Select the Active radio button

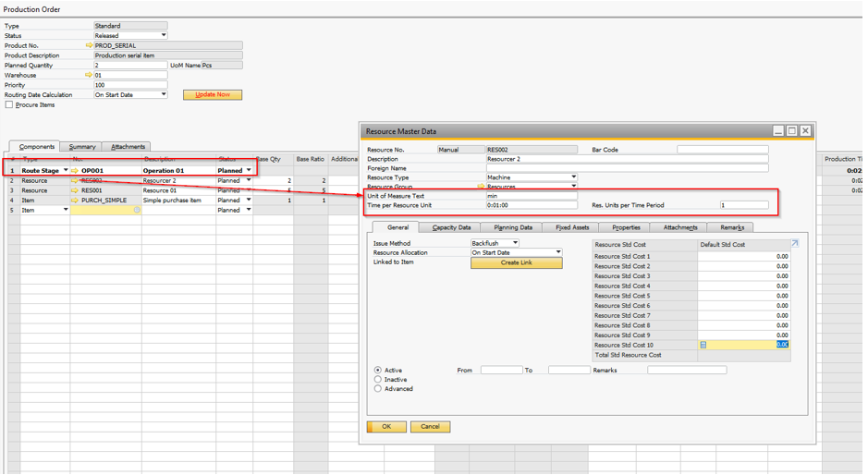point(377,370)
